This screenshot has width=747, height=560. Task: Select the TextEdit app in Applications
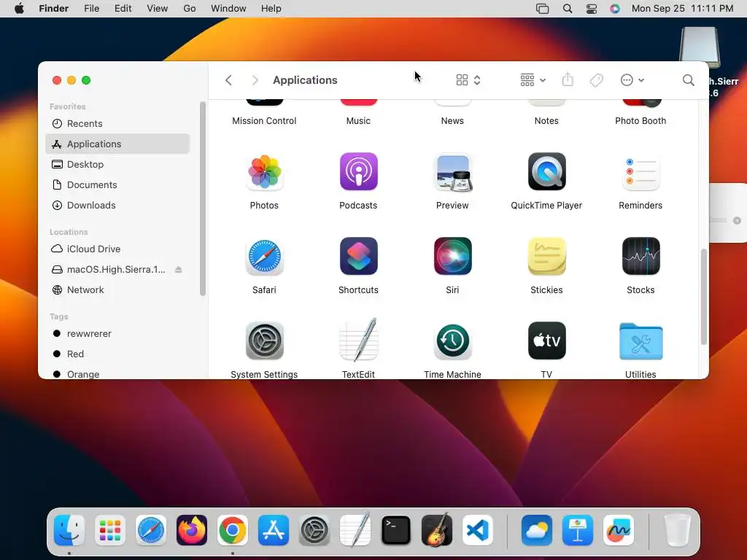pyautogui.click(x=358, y=340)
